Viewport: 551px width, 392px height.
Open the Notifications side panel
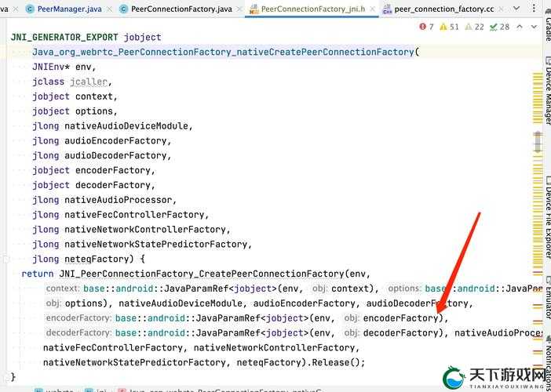tap(548, 361)
